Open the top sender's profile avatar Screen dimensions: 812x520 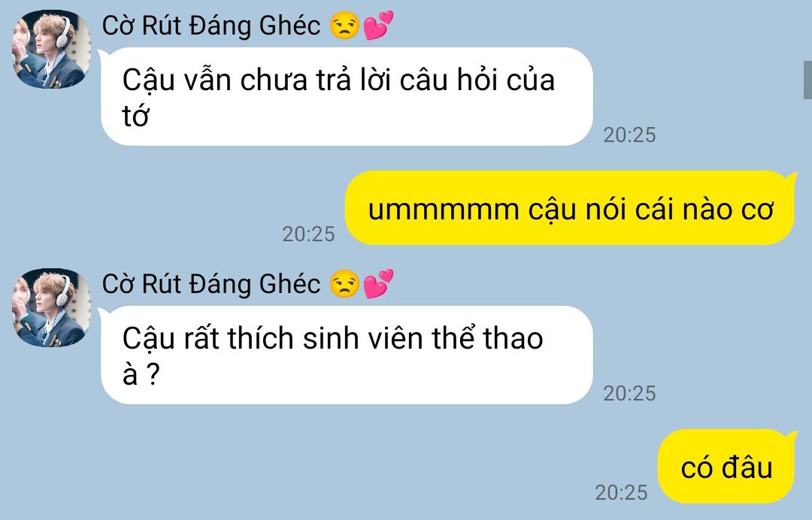point(51,49)
